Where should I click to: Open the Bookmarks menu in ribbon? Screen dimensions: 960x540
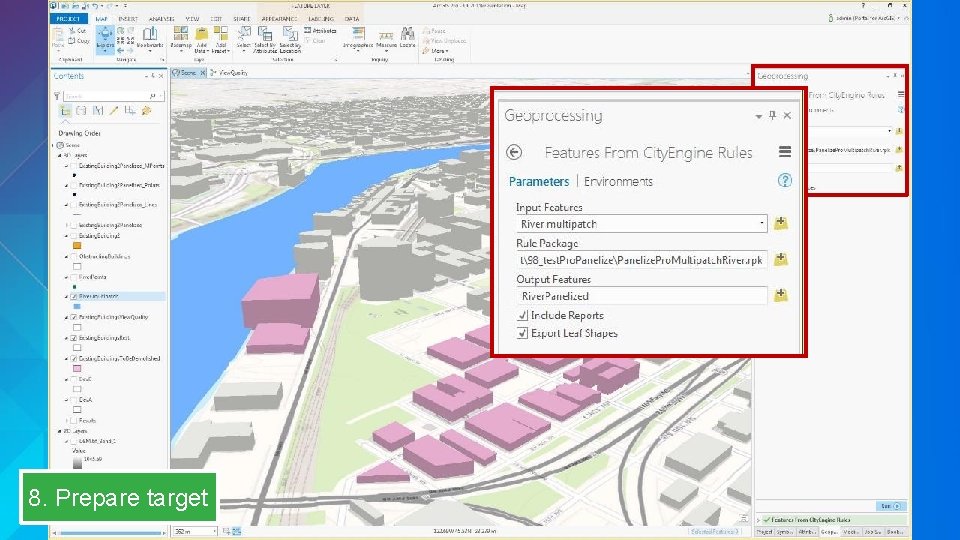pos(150,38)
